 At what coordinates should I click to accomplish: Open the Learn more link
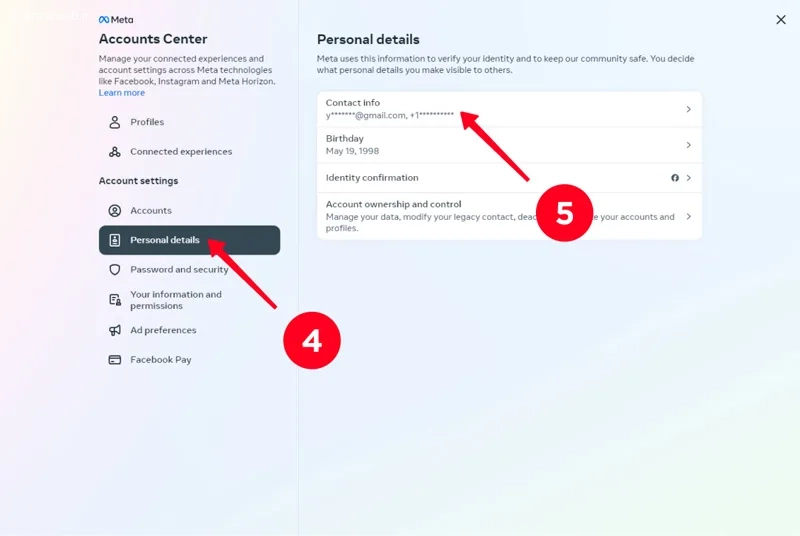point(121,93)
